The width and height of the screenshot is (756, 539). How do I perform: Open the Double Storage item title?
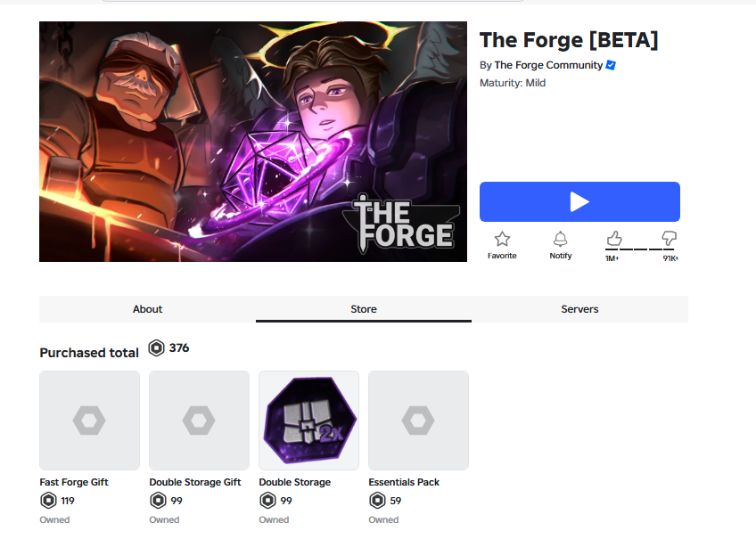[294, 482]
